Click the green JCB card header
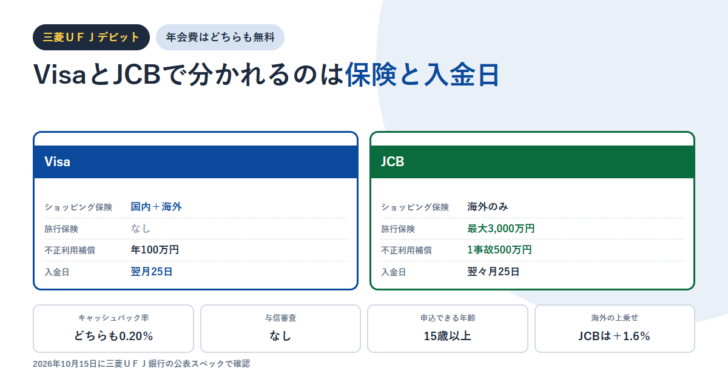The width and height of the screenshot is (728, 382). coord(532,162)
